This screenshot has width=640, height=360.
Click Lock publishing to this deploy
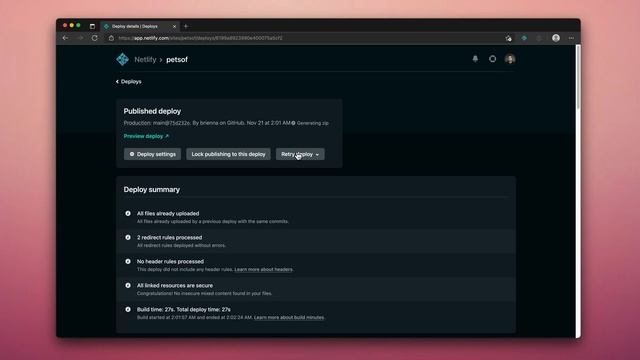pos(228,154)
